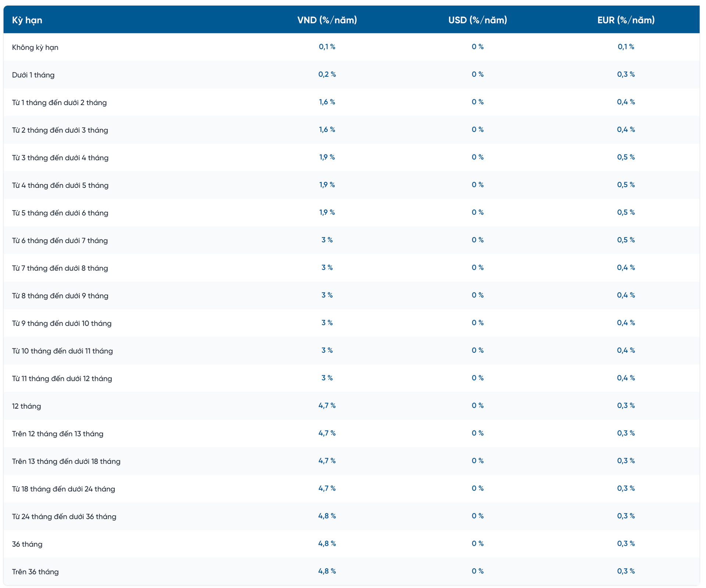Click VND rate 4,7 % in 12 tháng row
This screenshot has width=706, height=588.
tap(327, 405)
